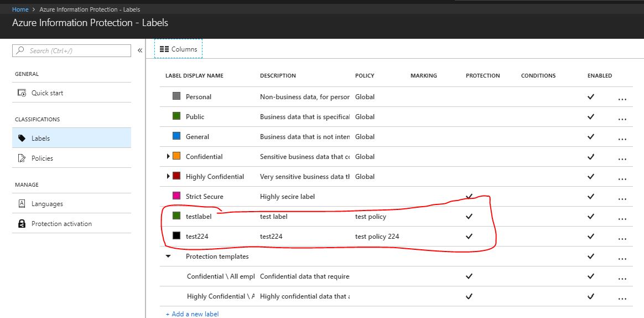The image size is (644, 318).
Task: Click the LABEL DISPLAY NAME column header
Action: [x=194, y=76]
